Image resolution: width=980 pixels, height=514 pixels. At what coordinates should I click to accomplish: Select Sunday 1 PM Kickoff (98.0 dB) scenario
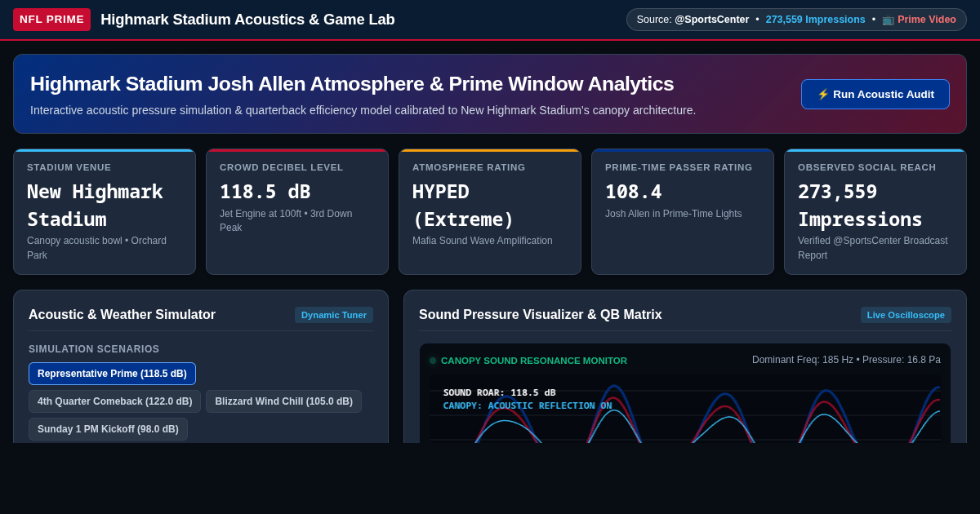(x=108, y=429)
